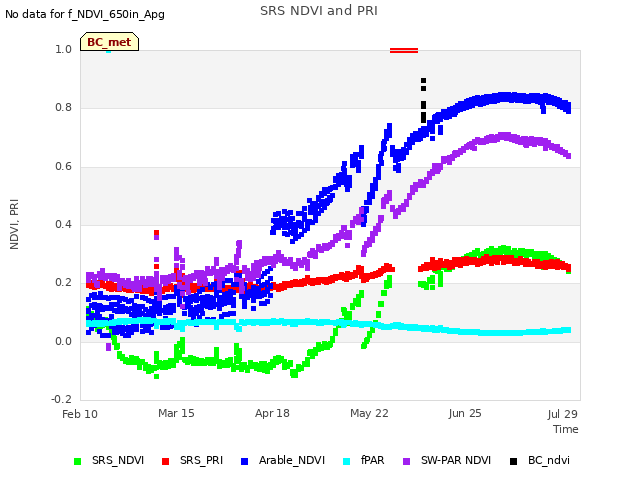This screenshot has height=480, width=640.
Task: Click the 0.2 y-axis tick label
Action: (x=64, y=282)
